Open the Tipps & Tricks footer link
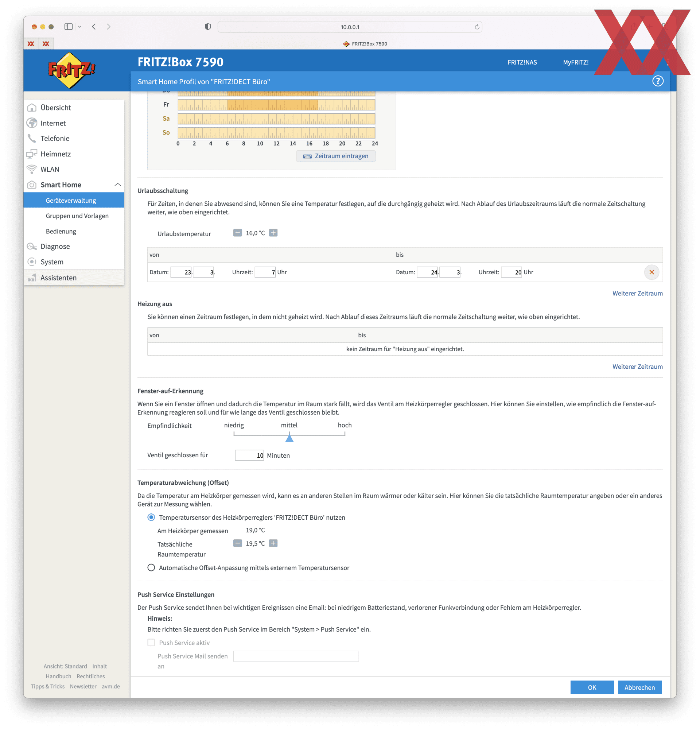The image size is (700, 729). pos(48,686)
